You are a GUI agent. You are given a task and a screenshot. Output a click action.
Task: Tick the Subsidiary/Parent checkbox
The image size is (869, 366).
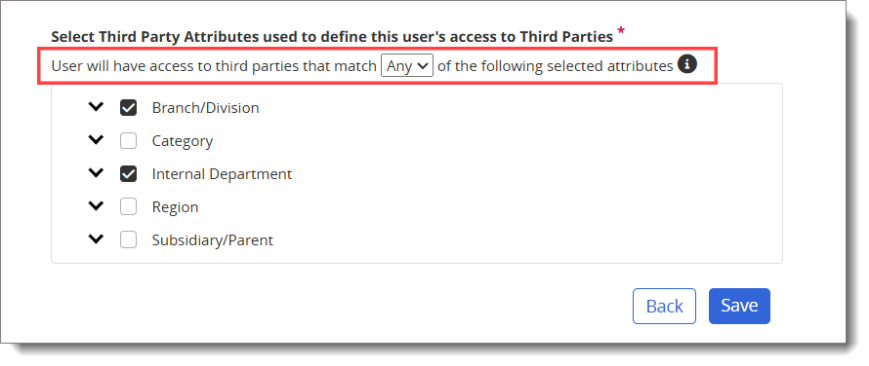(129, 240)
